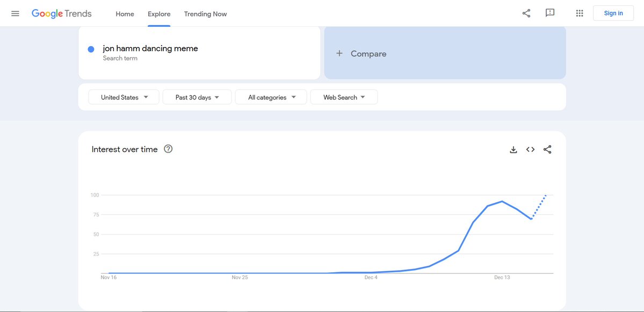Share the Interest over time chart
This screenshot has height=312, width=644.
tap(547, 150)
